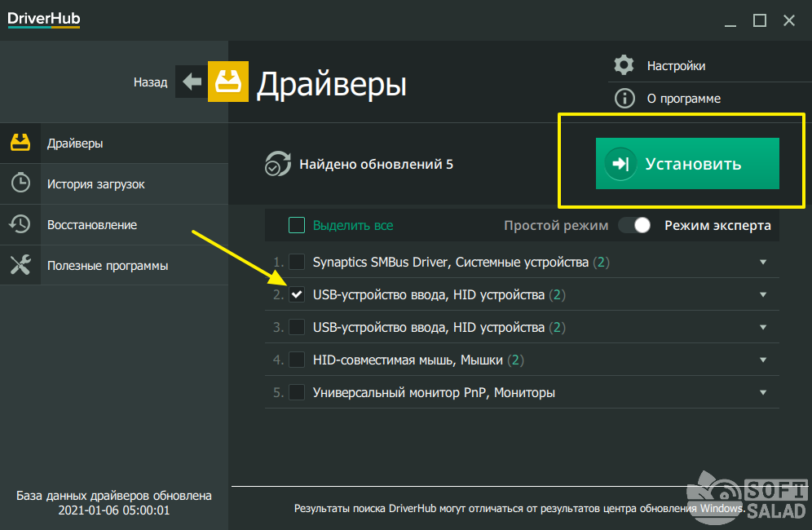Click the Найдено обновлений 5 text

point(376,164)
